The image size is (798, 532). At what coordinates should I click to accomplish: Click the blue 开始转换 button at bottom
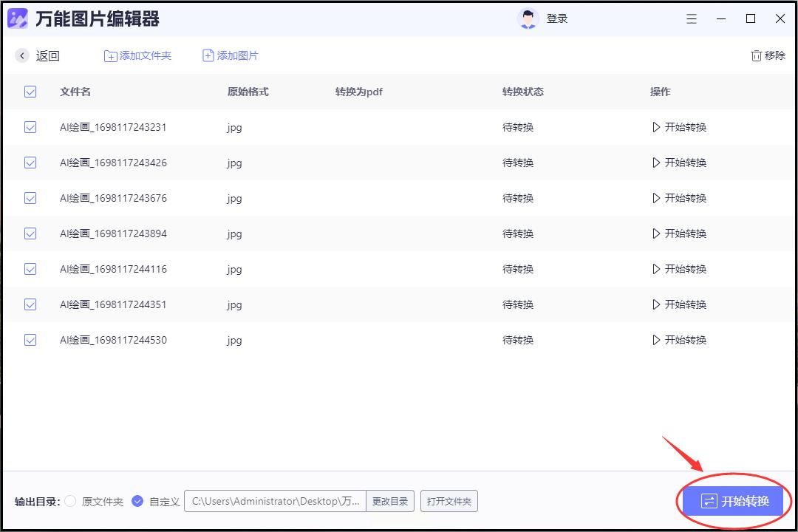(733, 501)
